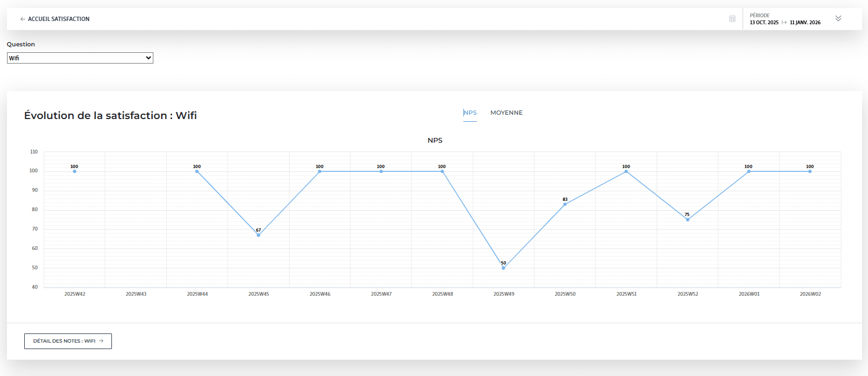Click the arrow icon between the period dates
Viewport: 868px width, 376px height.
[784, 23]
